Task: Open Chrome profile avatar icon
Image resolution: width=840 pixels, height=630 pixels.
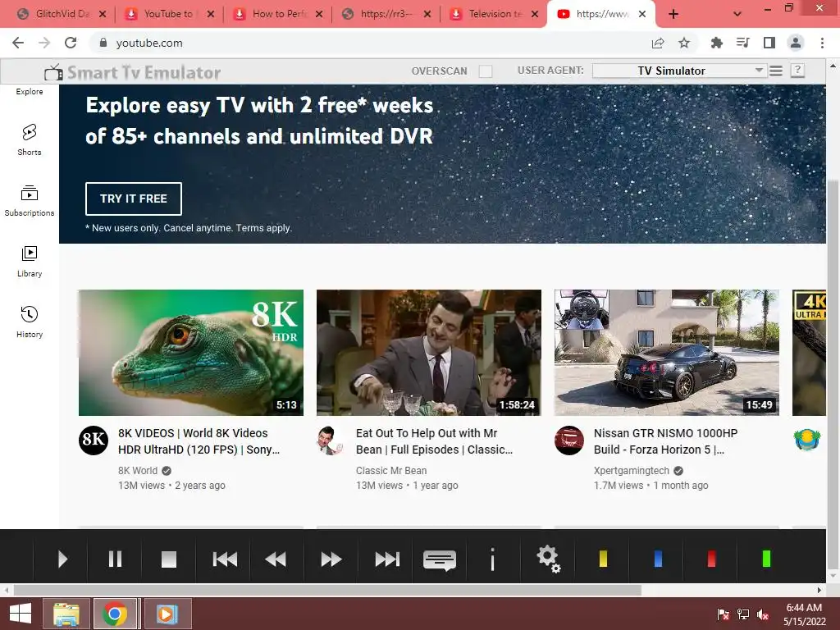Action: (x=796, y=43)
